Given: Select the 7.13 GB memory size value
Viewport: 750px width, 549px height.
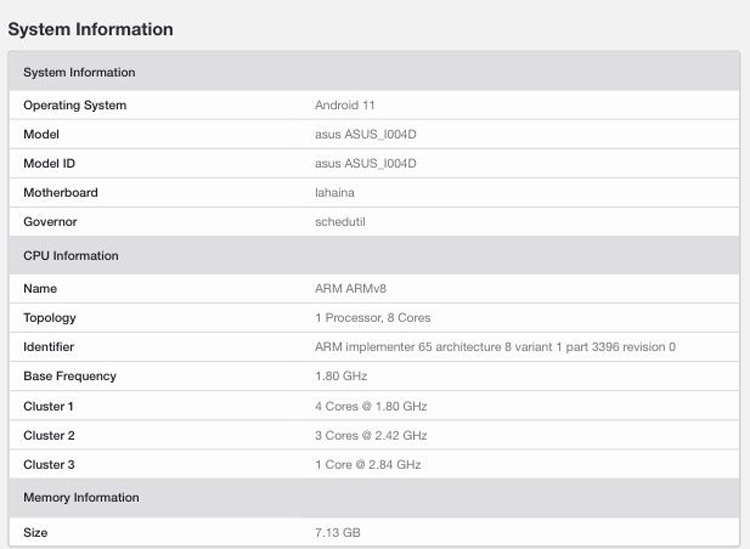Looking at the screenshot, I should pyautogui.click(x=338, y=532).
